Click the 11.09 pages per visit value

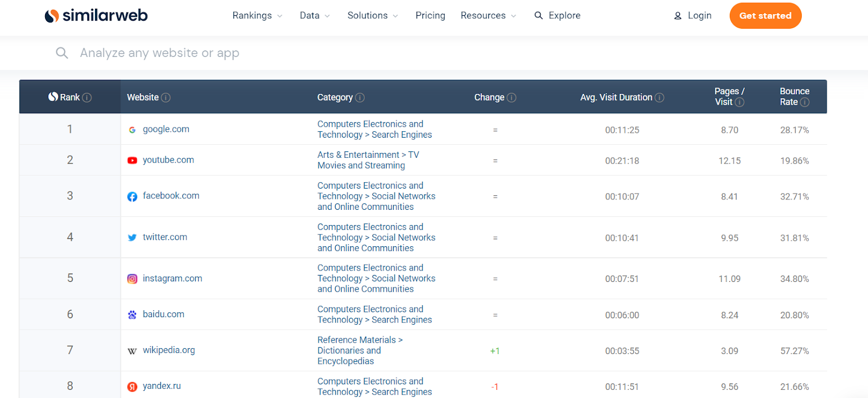point(730,279)
